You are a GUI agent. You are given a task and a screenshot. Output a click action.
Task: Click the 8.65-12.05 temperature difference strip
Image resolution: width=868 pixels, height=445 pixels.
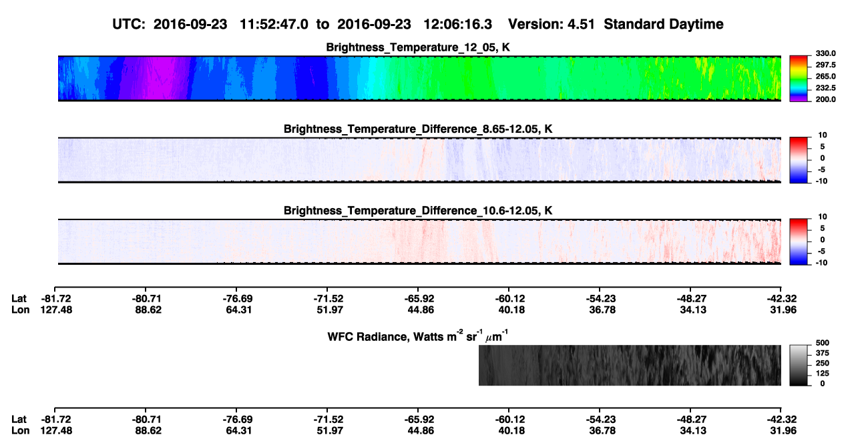coord(420,160)
